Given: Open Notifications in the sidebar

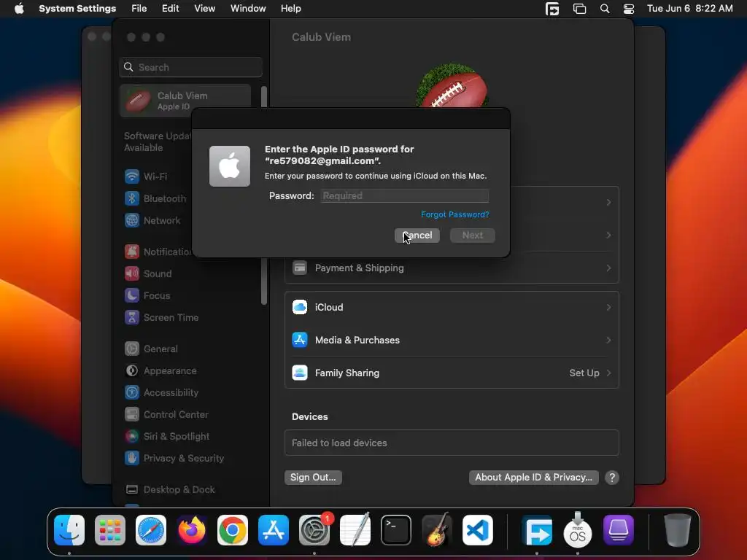Looking at the screenshot, I should pyautogui.click(x=158, y=252).
